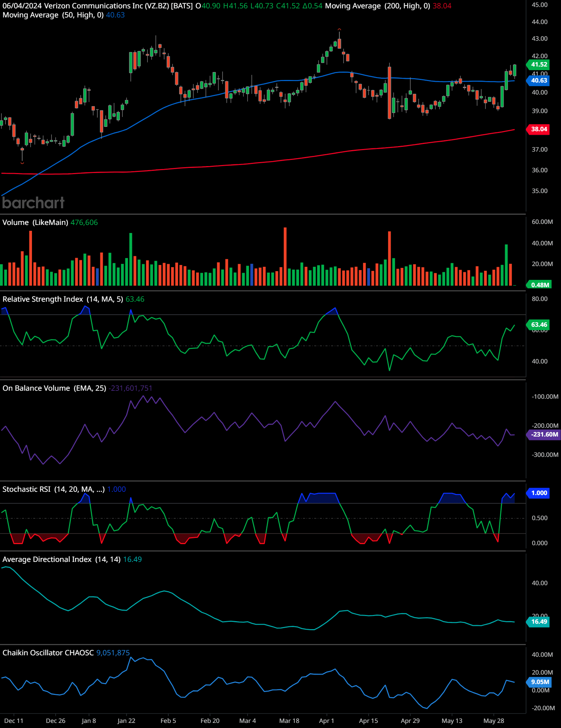The height and width of the screenshot is (728, 561).
Task: Click the Jan 8 date label
Action: pos(89,721)
